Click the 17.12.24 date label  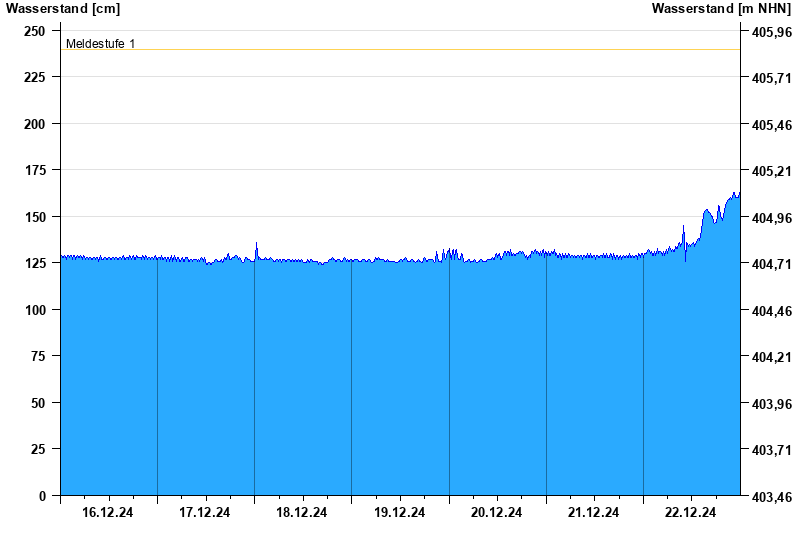click(x=205, y=513)
